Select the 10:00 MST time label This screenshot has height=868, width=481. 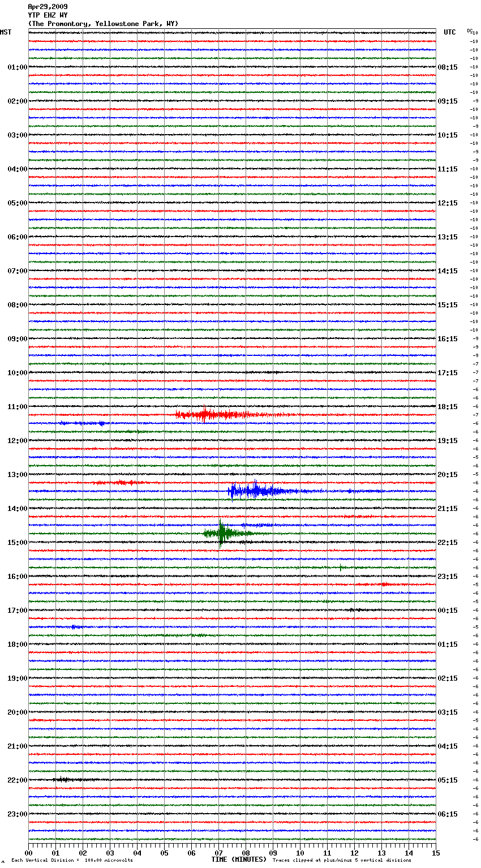point(18,373)
